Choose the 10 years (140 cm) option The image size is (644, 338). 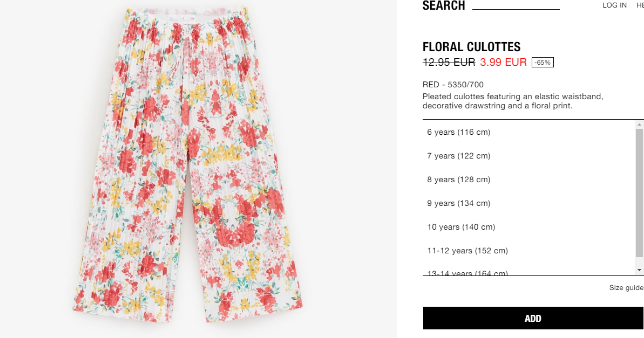click(x=528, y=227)
